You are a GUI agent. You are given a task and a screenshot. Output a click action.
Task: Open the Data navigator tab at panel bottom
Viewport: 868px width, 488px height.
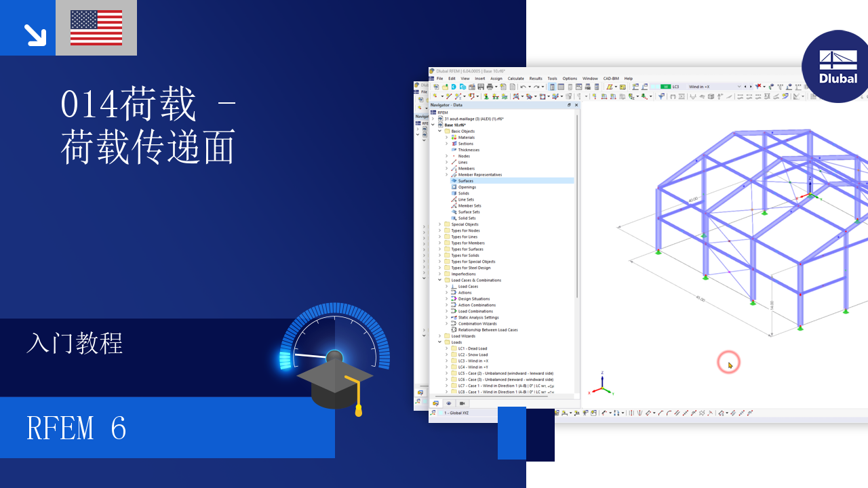(x=435, y=403)
